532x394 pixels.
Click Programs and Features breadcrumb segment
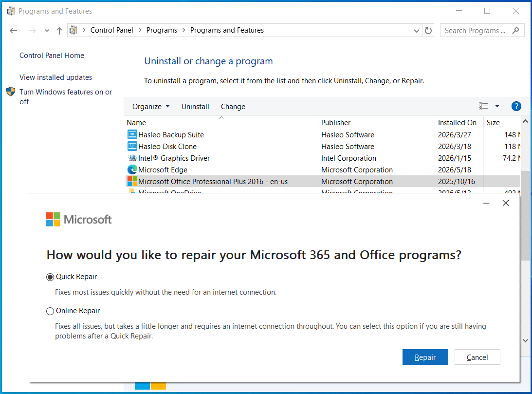(227, 30)
